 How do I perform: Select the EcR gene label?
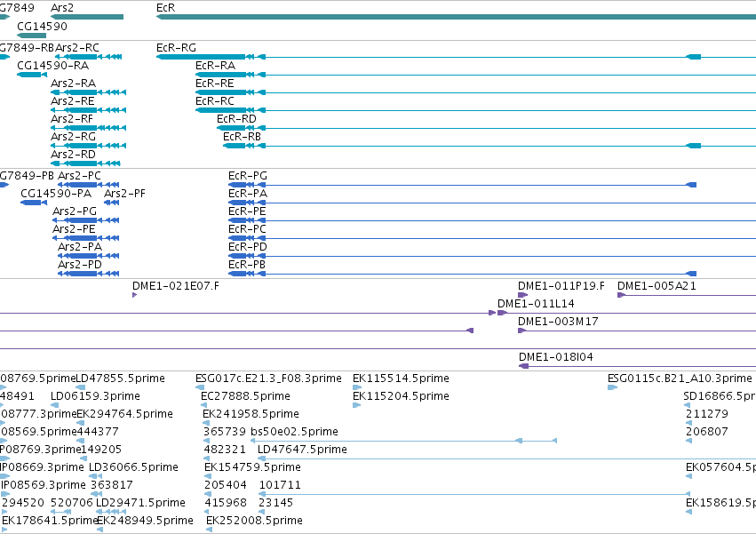(x=166, y=8)
